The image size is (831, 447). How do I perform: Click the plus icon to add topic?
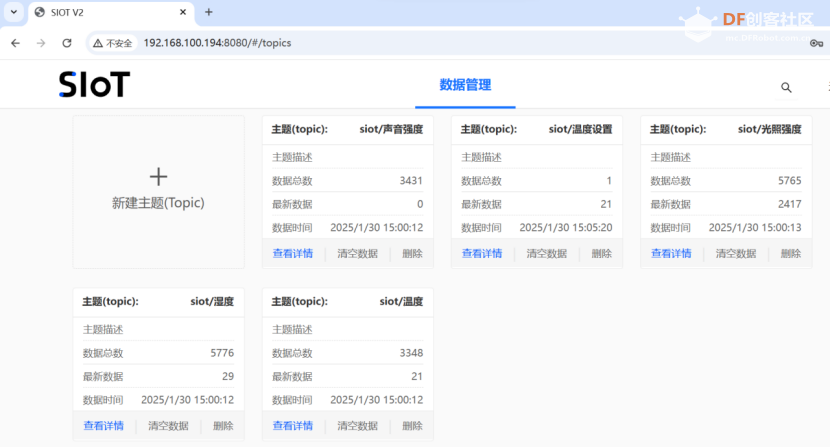(158, 177)
